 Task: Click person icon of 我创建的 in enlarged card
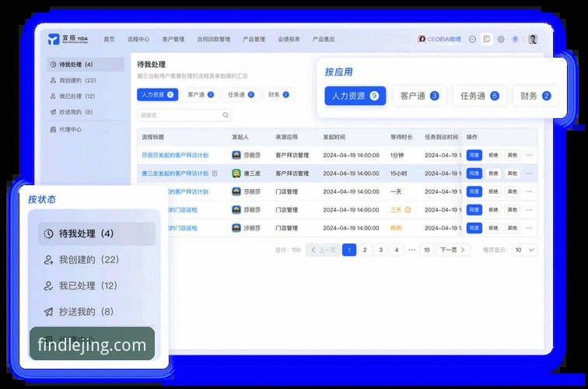[x=48, y=260]
